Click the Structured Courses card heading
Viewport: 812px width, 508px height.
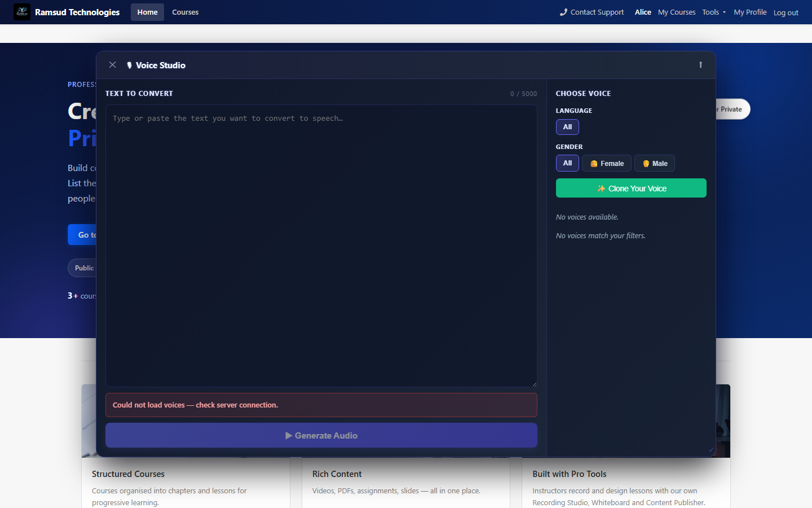tap(128, 474)
